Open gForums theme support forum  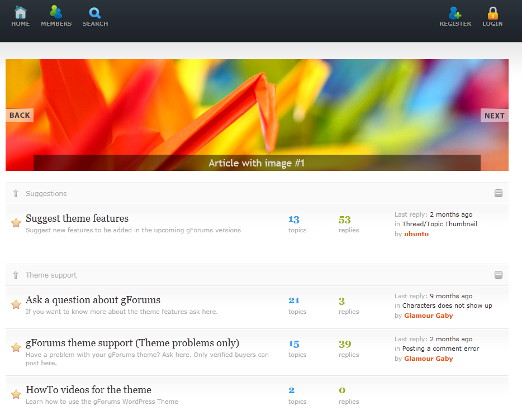[x=132, y=343]
